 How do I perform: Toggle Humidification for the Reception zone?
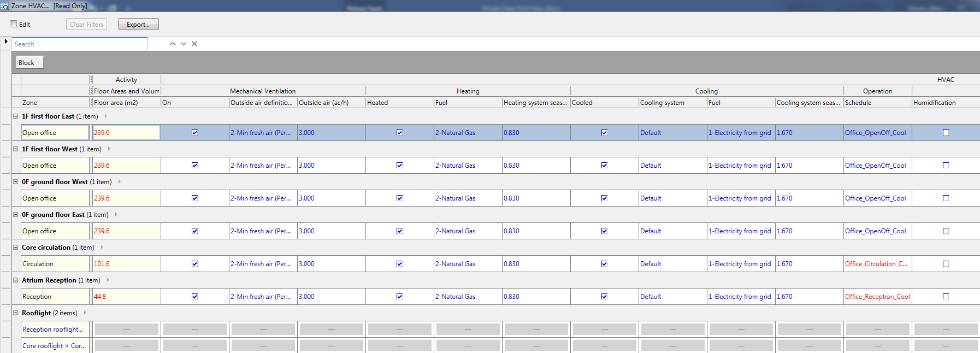point(946,297)
